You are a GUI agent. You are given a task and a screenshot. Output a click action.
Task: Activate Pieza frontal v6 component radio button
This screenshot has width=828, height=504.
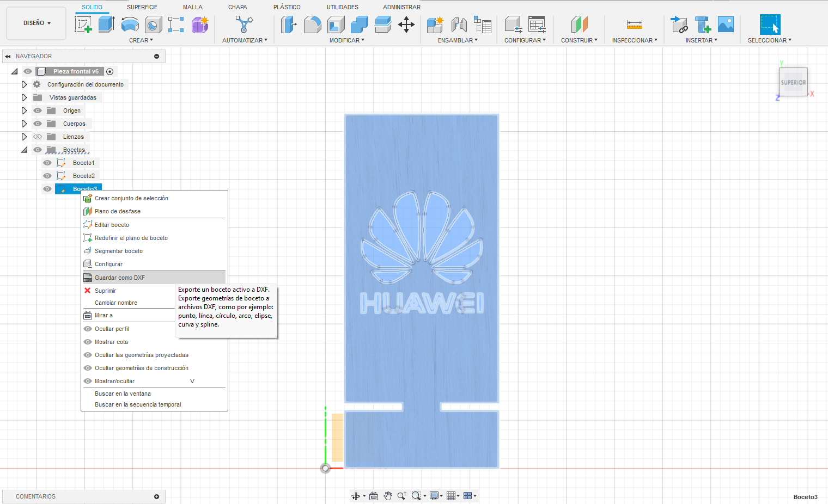[x=110, y=71]
